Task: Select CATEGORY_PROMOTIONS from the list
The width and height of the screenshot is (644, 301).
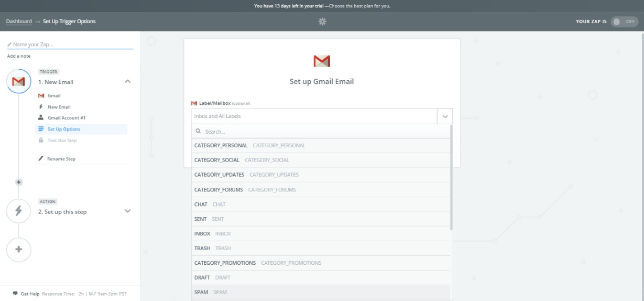Action: coord(321,263)
